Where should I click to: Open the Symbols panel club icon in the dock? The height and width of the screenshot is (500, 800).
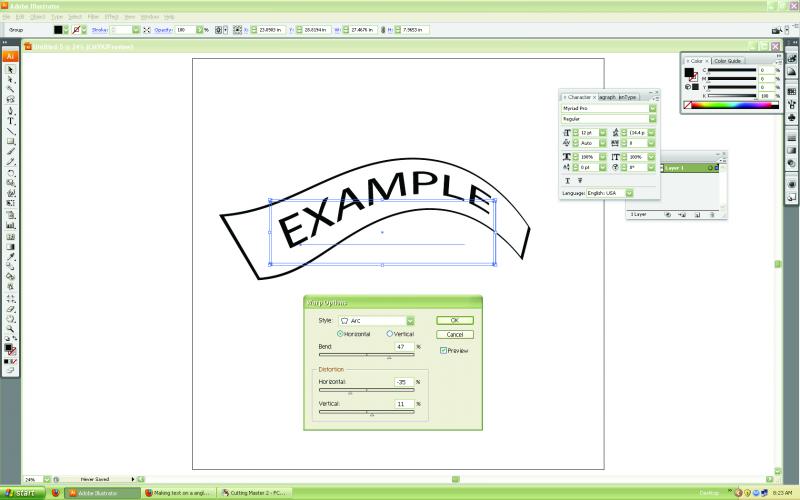point(791,117)
